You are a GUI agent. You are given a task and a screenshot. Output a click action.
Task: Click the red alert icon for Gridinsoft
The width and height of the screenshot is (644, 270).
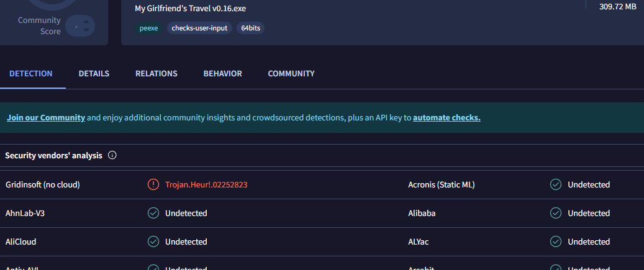(153, 184)
